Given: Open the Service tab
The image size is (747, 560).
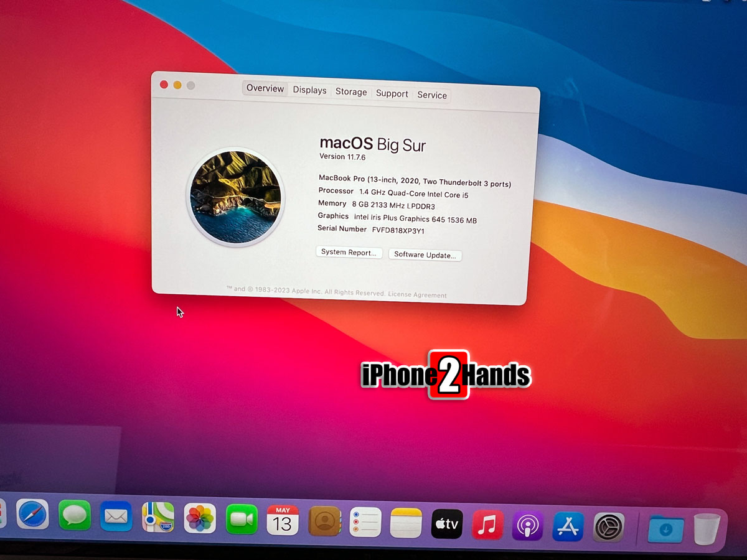Looking at the screenshot, I should tap(432, 95).
